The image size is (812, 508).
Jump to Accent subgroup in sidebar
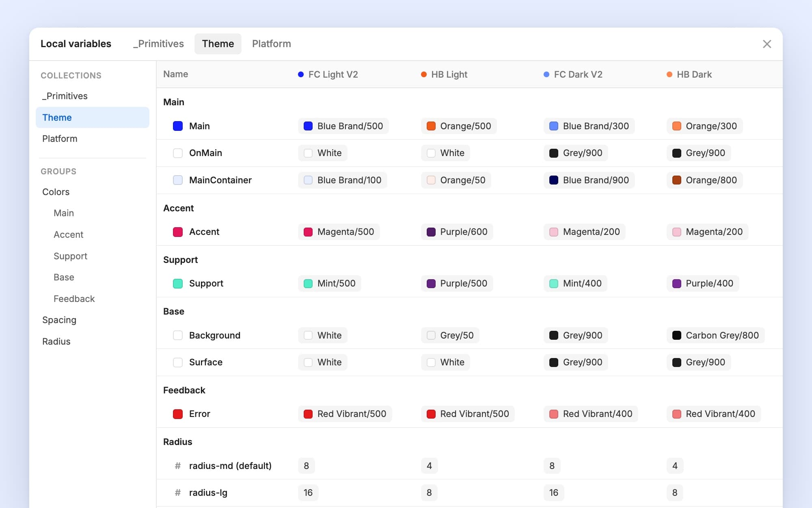click(69, 234)
